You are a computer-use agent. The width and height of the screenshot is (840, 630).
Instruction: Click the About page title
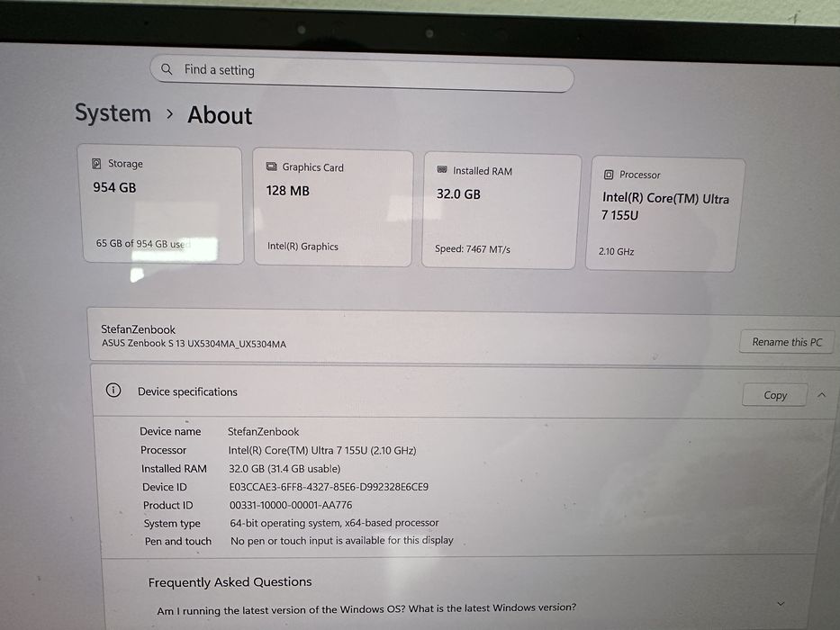pos(220,115)
